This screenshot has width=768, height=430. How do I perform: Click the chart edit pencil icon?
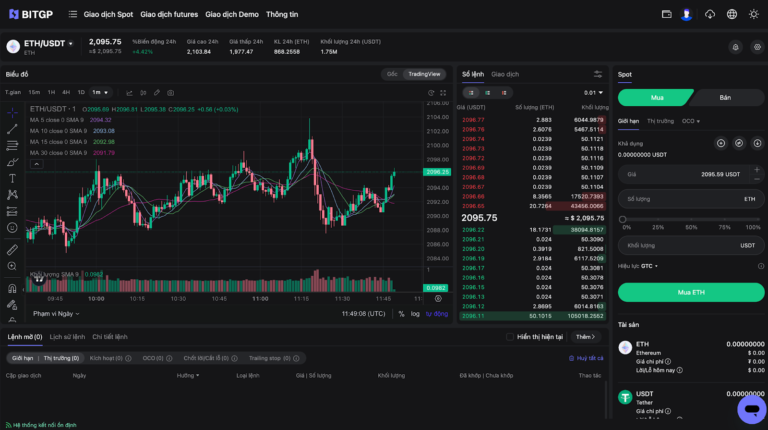click(157, 93)
